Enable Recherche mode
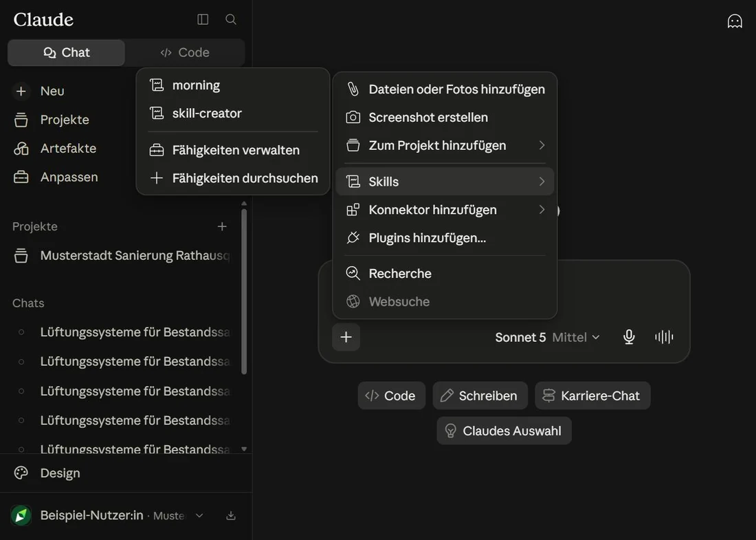 [x=445, y=274]
